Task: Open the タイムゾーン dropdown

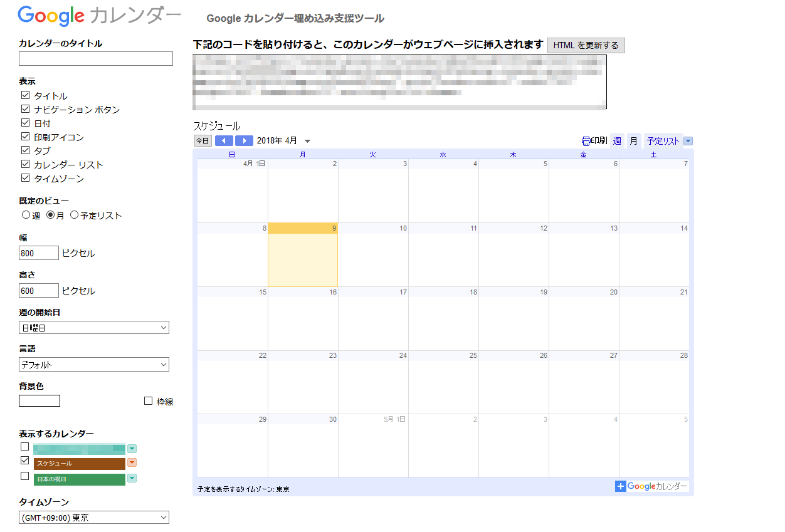Action: [x=94, y=518]
